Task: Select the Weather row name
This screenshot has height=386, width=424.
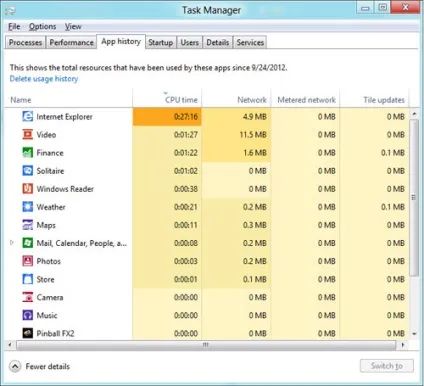Action: click(x=51, y=207)
